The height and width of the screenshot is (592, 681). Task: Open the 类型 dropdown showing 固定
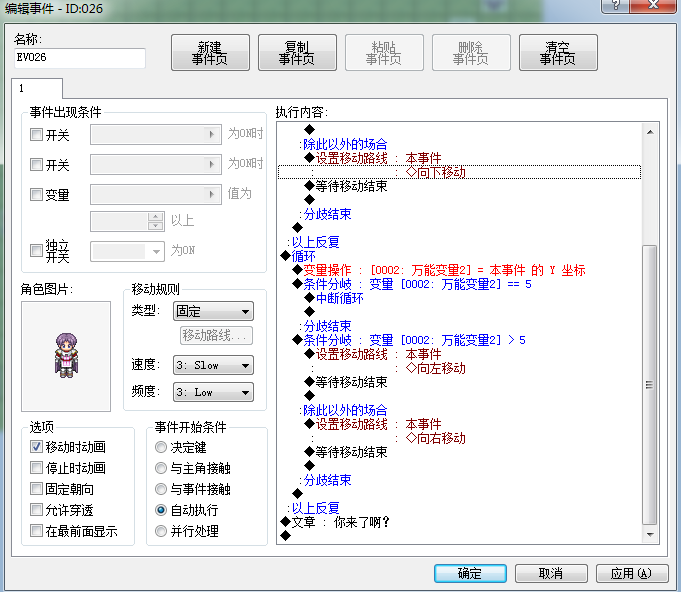[213, 311]
